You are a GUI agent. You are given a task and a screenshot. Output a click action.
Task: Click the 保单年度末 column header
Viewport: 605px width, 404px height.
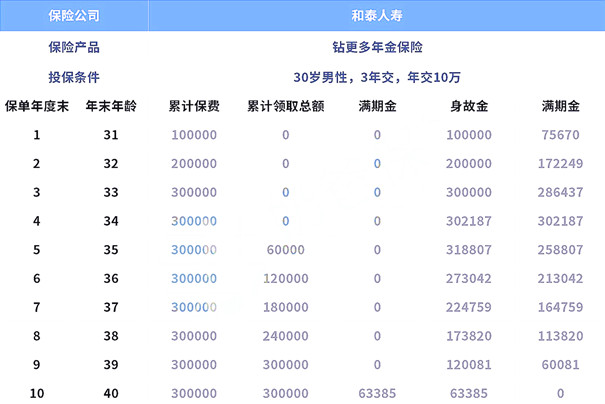[37, 106]
